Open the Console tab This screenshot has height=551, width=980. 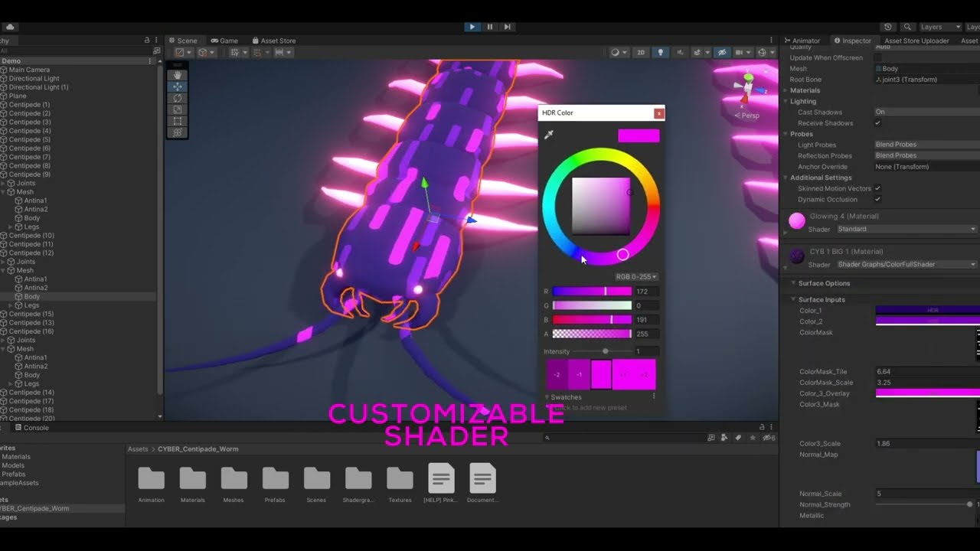32,428
